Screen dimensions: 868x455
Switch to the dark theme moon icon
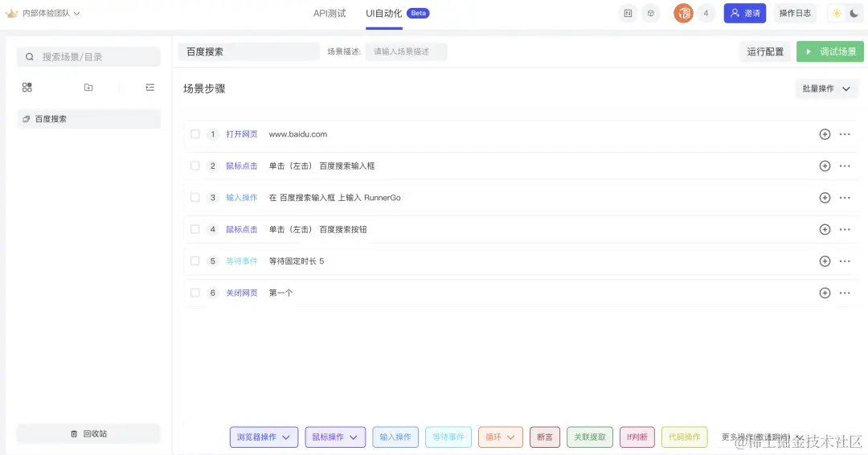click(854, 14)
